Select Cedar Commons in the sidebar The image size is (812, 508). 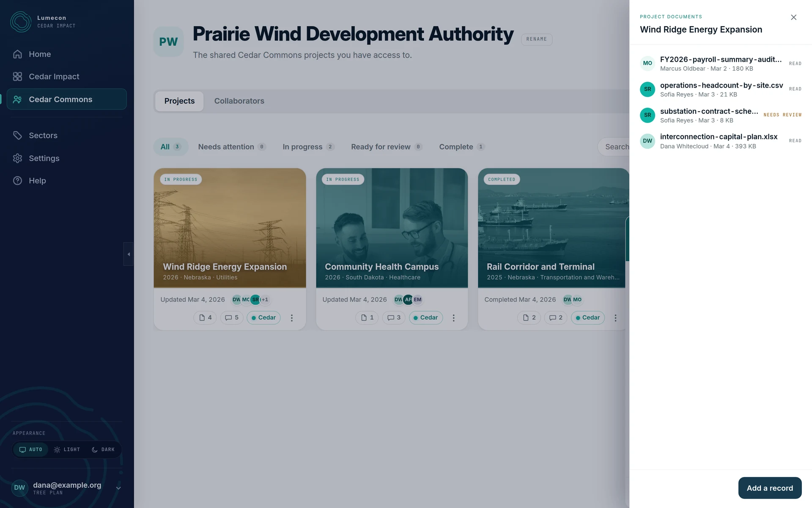coord(66,99)
